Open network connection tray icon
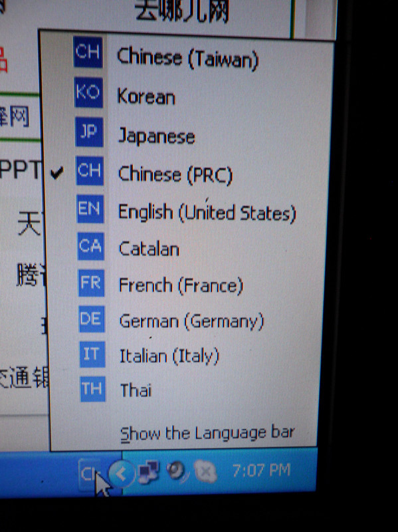This screenshot has height=532, width=398. (x=148, y=471)
